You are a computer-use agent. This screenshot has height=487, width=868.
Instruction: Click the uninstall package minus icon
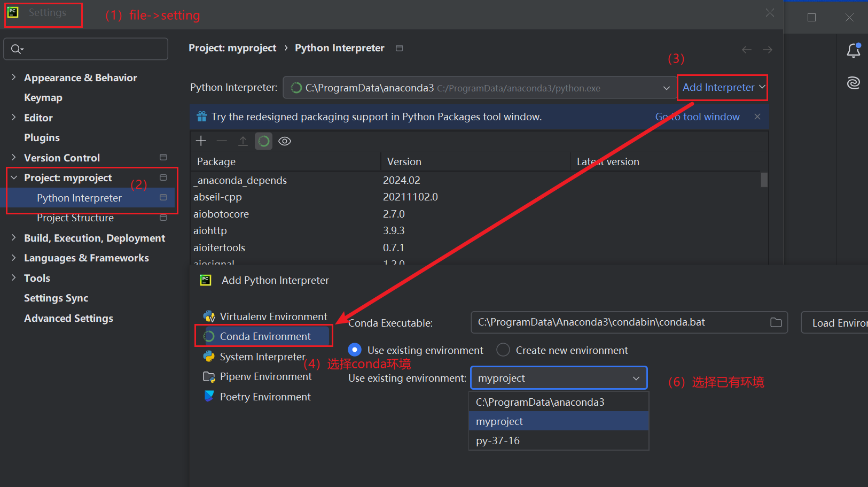pos(222,141)
